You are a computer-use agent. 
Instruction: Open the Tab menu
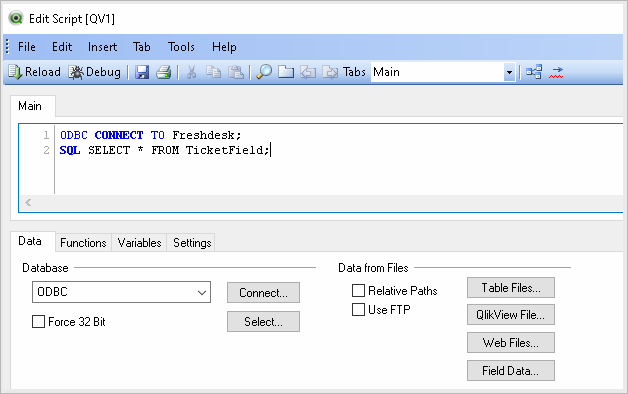142,47
